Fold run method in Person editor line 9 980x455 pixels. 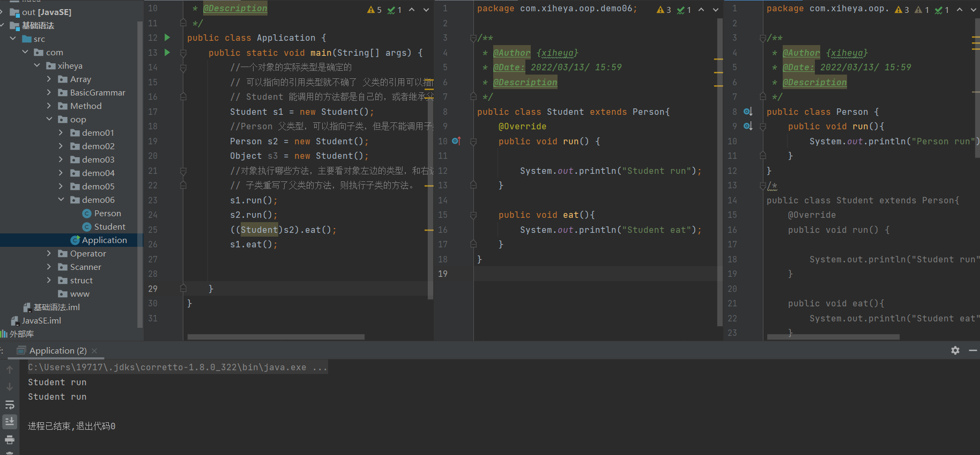763,127
